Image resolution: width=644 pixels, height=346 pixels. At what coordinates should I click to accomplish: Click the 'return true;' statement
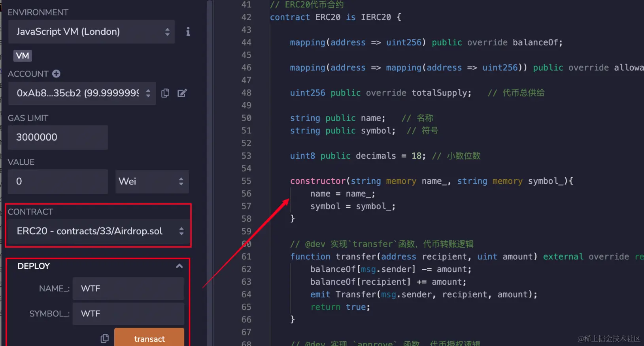point(340,307)
